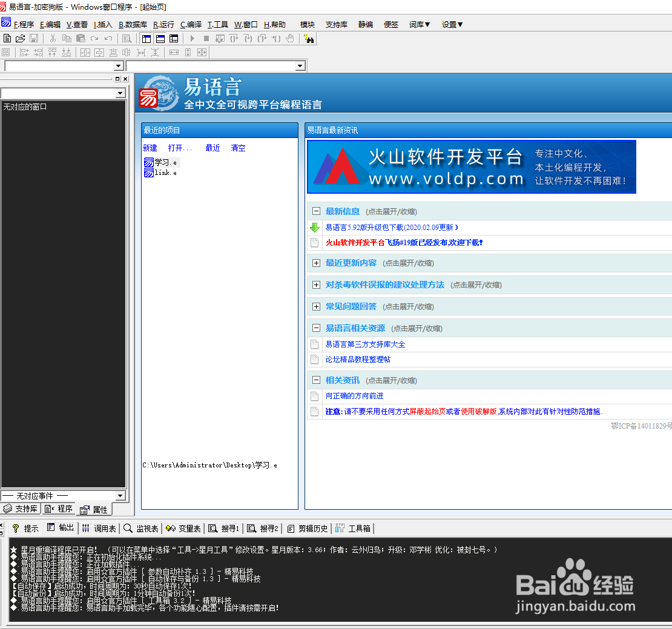Open 论坛精品教程整理帖 link
The width and height of the screenshot is (672, 629).
point(358,360)
